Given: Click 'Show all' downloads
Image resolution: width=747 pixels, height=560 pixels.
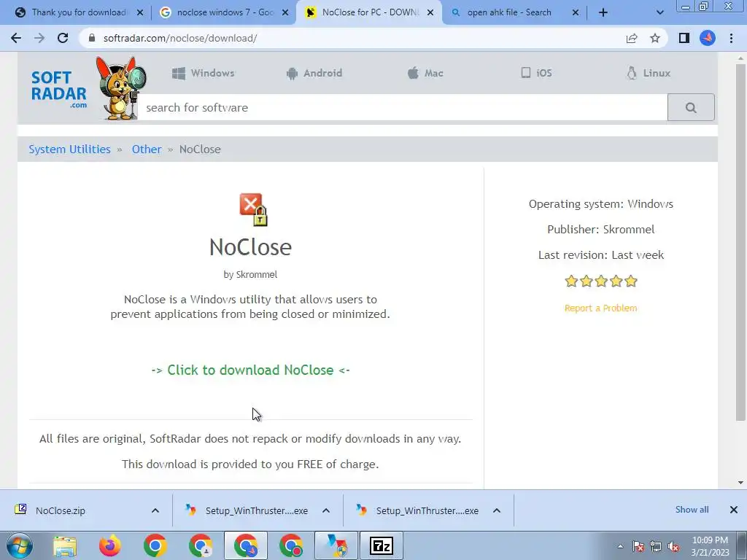Looking at the screenshot, I should click(x=692, y=510).
